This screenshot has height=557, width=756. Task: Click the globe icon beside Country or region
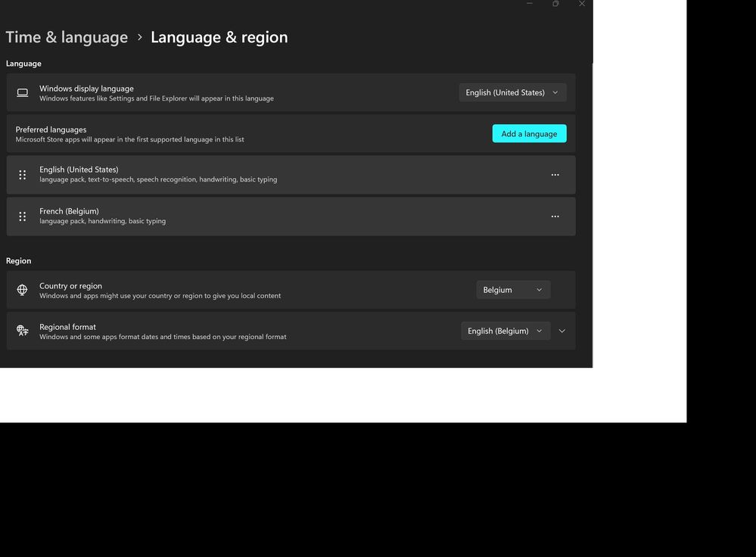click(x=22, y=289)
